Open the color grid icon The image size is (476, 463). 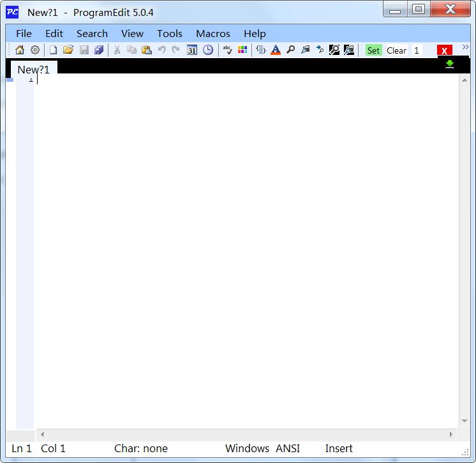tap(242, 50)
